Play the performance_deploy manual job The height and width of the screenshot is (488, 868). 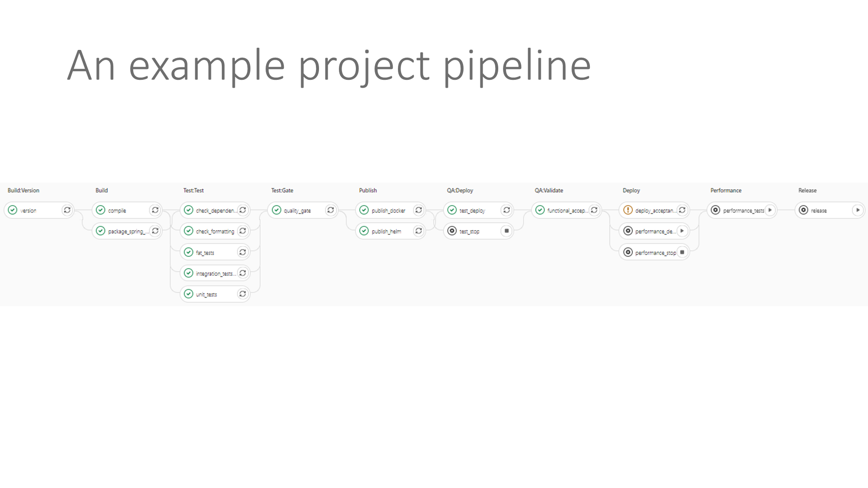(682, 231)
